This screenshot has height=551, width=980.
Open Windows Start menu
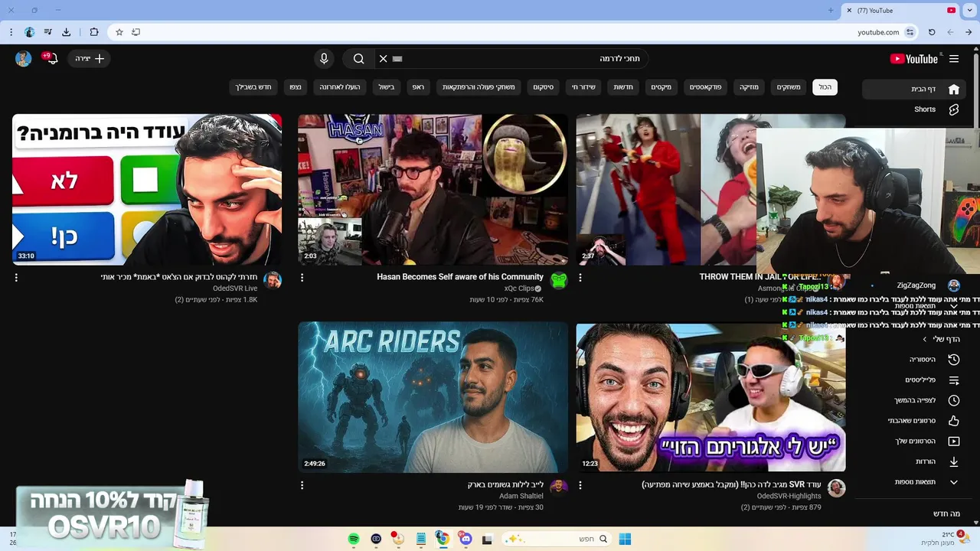coord(625,539)
